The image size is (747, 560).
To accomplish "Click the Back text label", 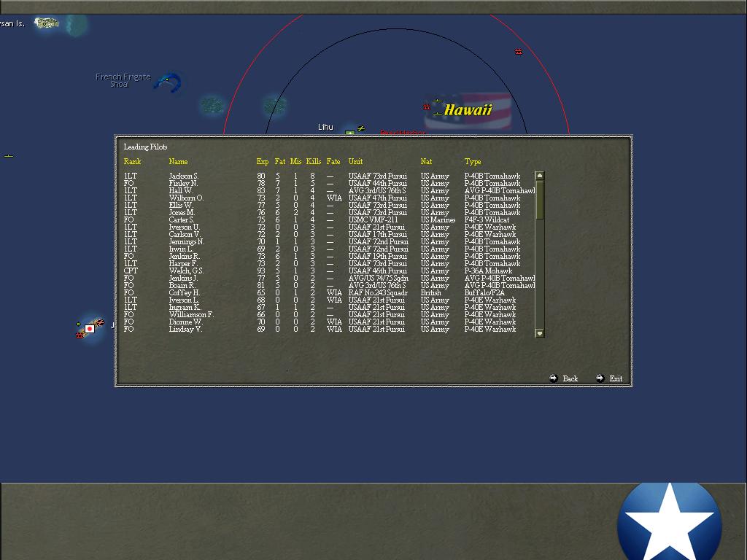I will click(x=570, y=379).
